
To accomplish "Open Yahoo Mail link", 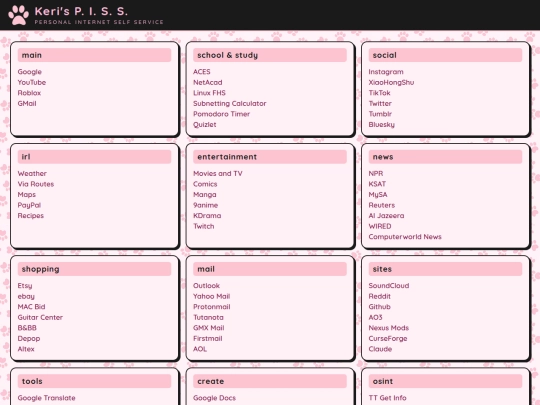I will pos(211,297).
